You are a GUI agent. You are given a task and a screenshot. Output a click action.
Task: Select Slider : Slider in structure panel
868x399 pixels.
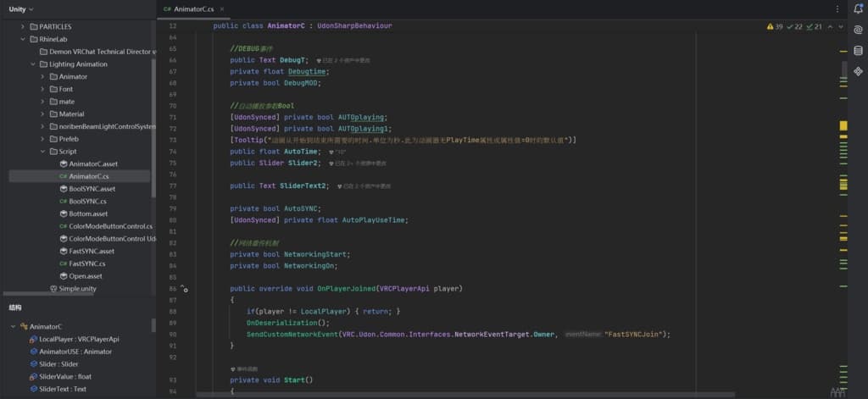[x=58, y=364]
